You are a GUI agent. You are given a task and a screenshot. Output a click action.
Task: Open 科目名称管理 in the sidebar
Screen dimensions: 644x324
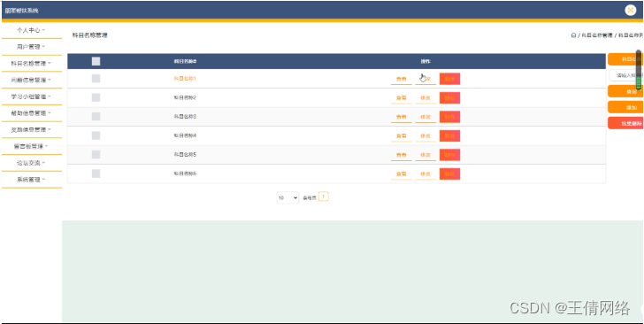(x=31, y=64)
